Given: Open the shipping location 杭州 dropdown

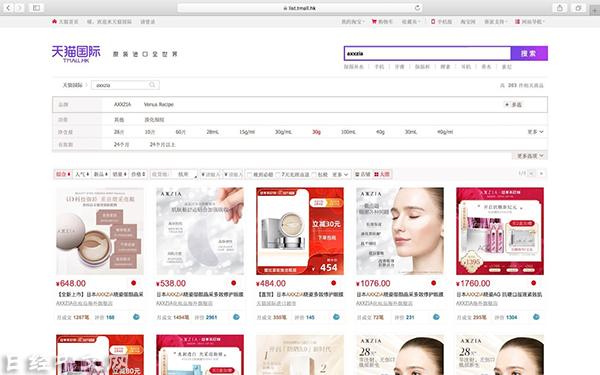Looking at the screenshot, I should point(185,174).
